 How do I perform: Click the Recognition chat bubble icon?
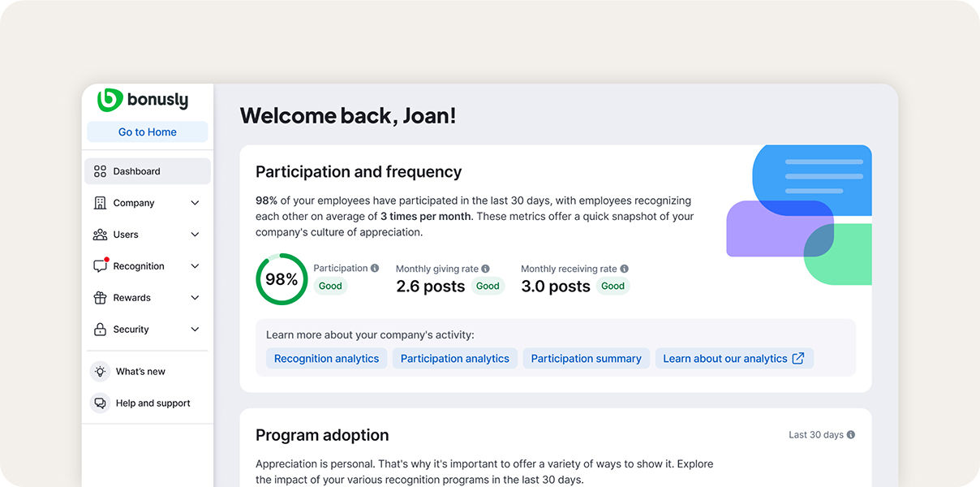tap(100, 266)
